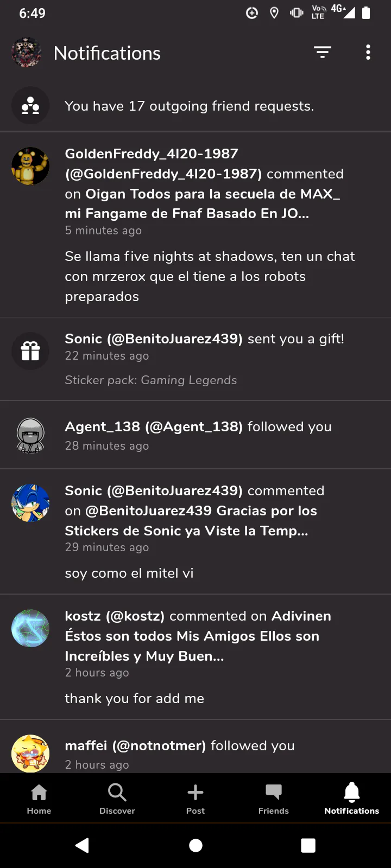Open GoldenFreddy's avatar picture
391x868 pixels.
30,166
